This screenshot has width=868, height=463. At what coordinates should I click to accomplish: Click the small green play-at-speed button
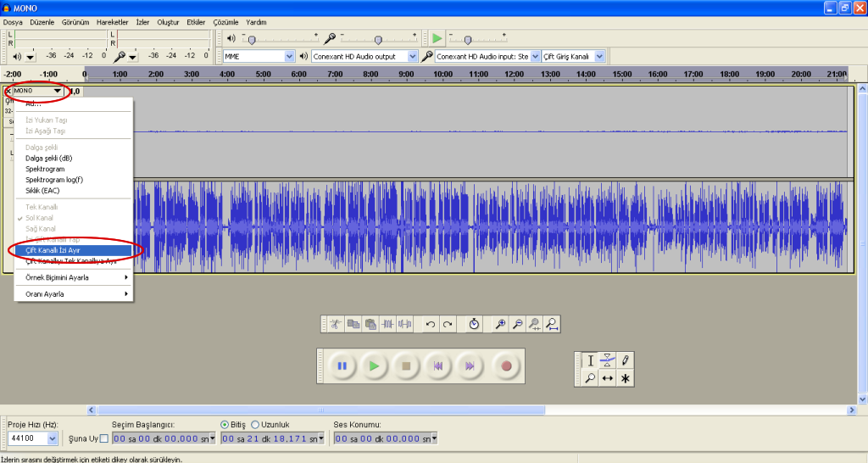point(437,38)
